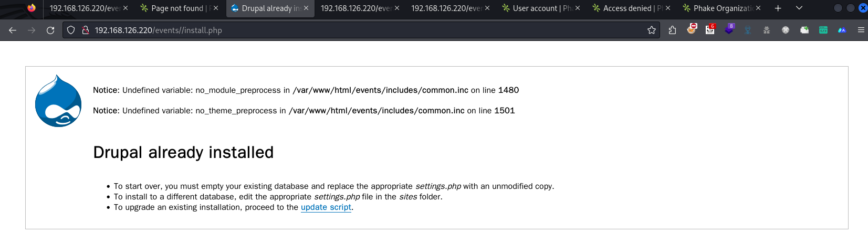Close the User account tab
Viewport: 868px width, 233px height.
578,8
